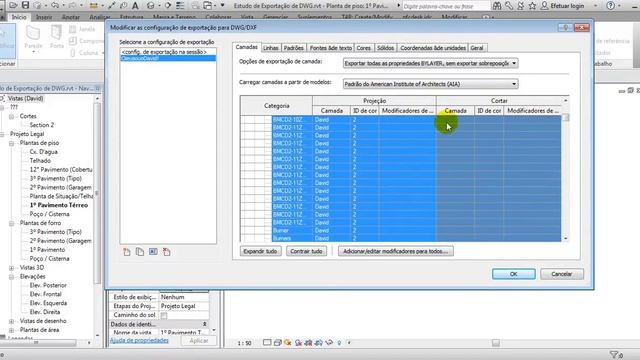This screenshot has width=640, height=360.
Task: Toggle the Caminho do sol checkbox
Action: (164, 315)
